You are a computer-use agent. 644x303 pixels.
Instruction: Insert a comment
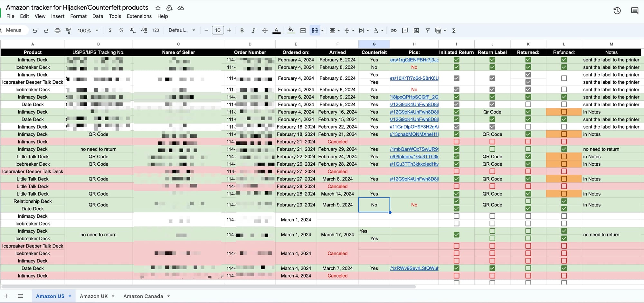pos(405,30)
